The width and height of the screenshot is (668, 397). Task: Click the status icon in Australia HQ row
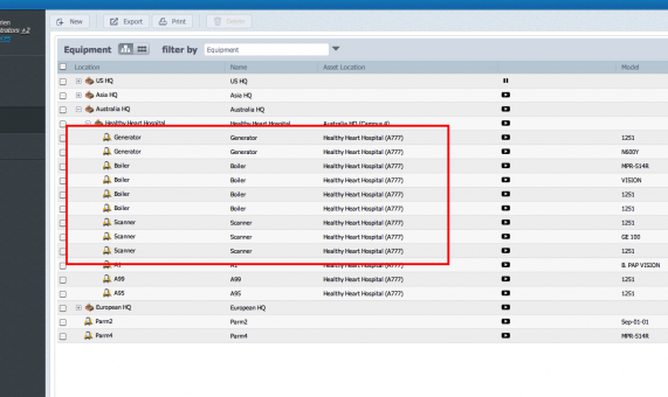point(506,109)
